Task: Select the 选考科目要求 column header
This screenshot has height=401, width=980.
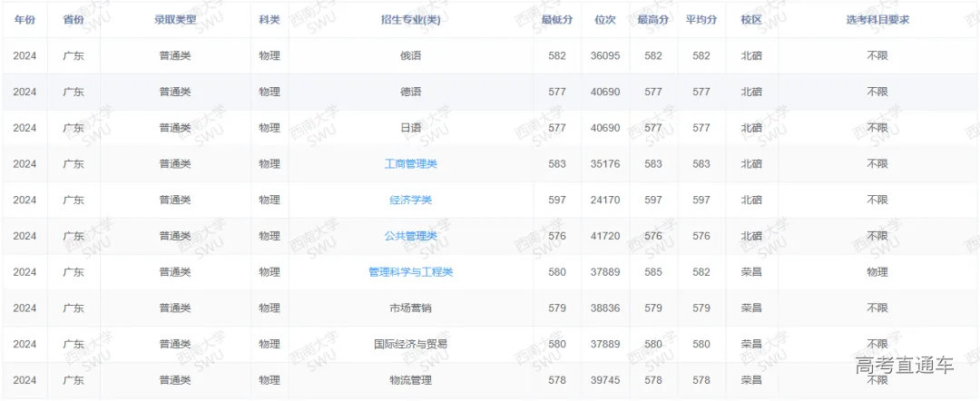Action: (x=877, y=20)
